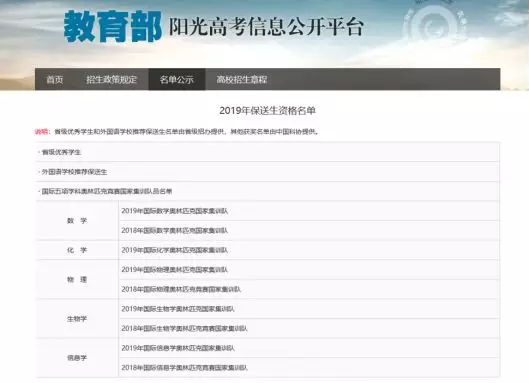529x383 pixels.
Task: Open 2019年国际数学奥林匹克国家集训队 link
Action: pyautogui.click(x=175, y=211)
